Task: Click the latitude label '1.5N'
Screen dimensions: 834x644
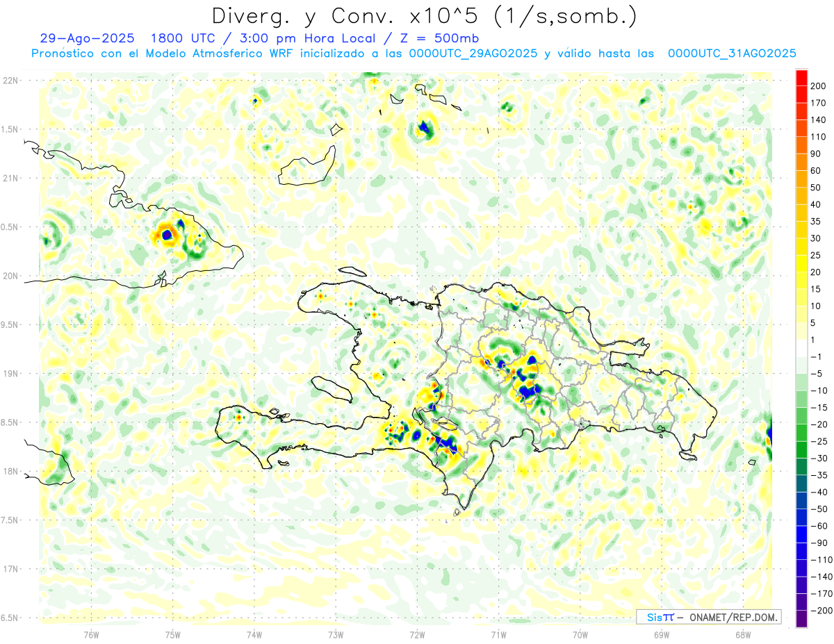Action: pyautogui.click(x=10, y=129)
